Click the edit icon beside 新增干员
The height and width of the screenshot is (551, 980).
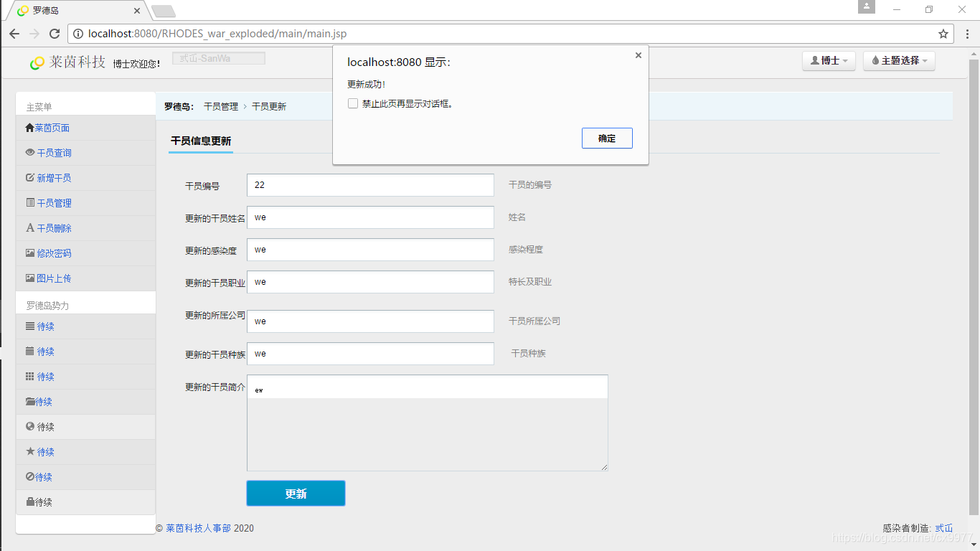pyautogui.click(x=30, y=178)
